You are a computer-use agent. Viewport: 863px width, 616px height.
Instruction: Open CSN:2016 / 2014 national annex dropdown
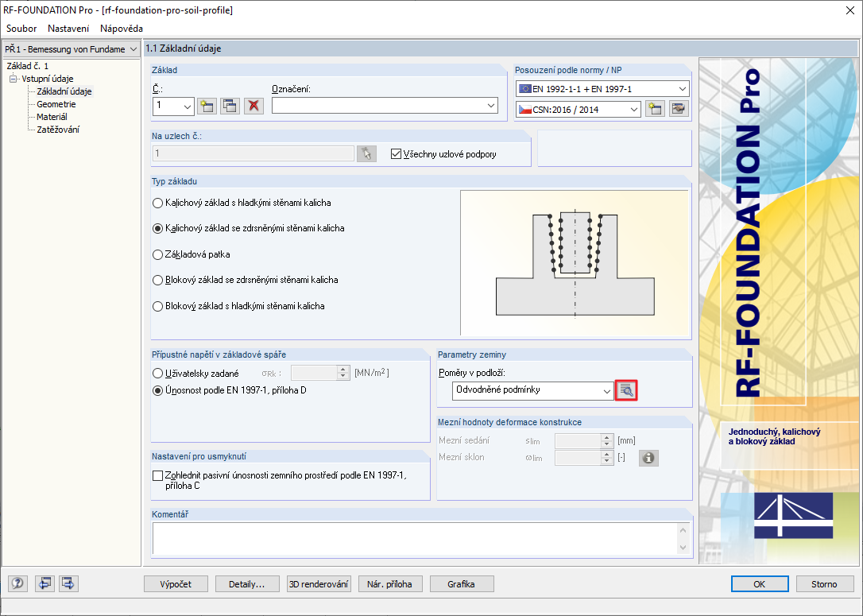pos(579,110)
